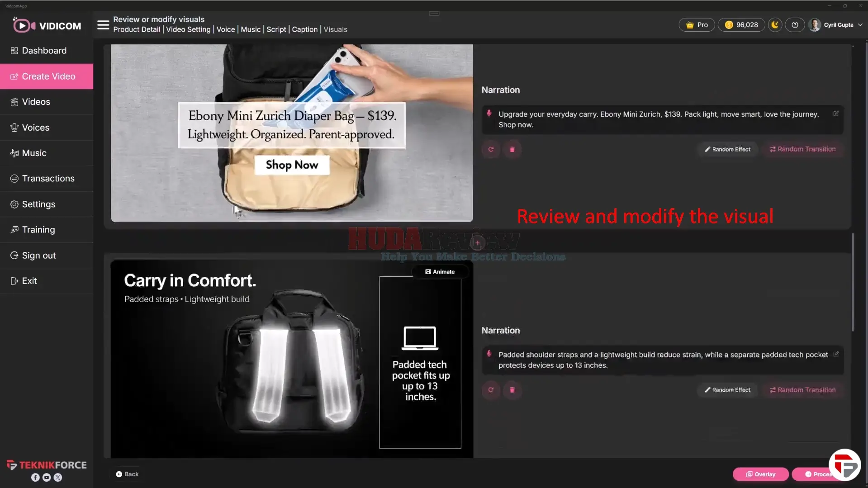View the 96,028 coin balance
Viewport: 868px width, 488px height.
point(741,25)
